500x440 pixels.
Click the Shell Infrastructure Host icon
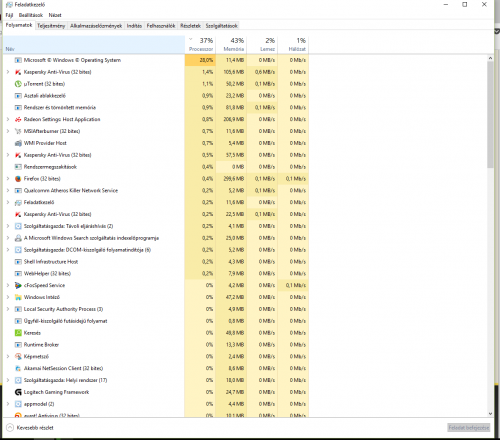[18, 262]
